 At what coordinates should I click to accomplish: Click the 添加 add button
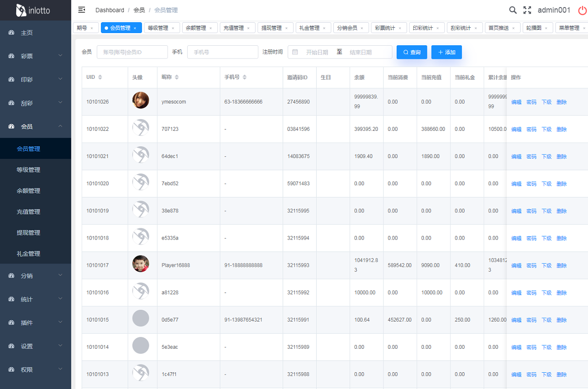(x=446, y=52)
